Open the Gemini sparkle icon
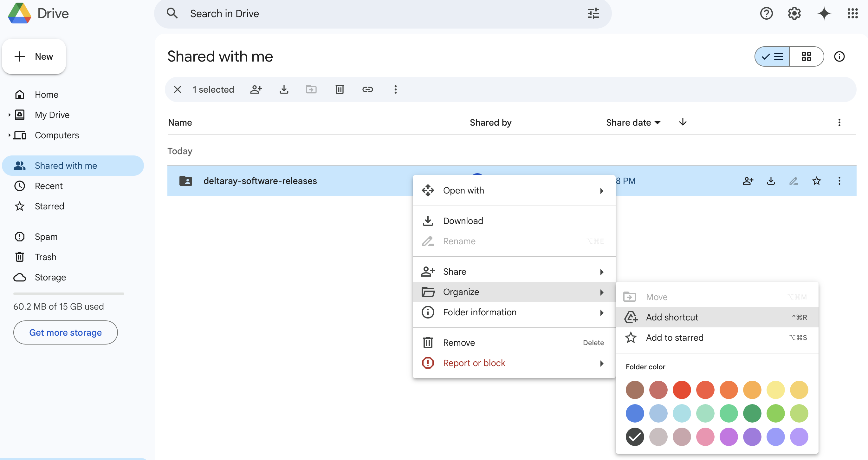The image size is (868, 460). point(824,14)
